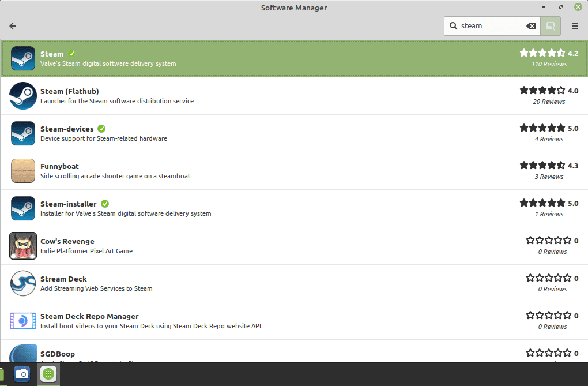Viewport: 588px width, 386px height.
Task: Toggle search in descriptions button
Action: [x=551, y=26]
